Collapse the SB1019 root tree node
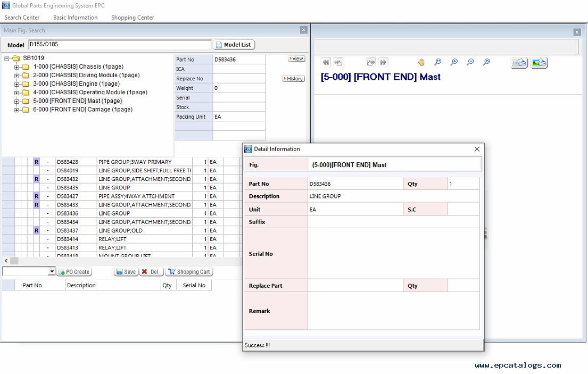588x374 pixels. pyautogui.click(x=6, y=59)
